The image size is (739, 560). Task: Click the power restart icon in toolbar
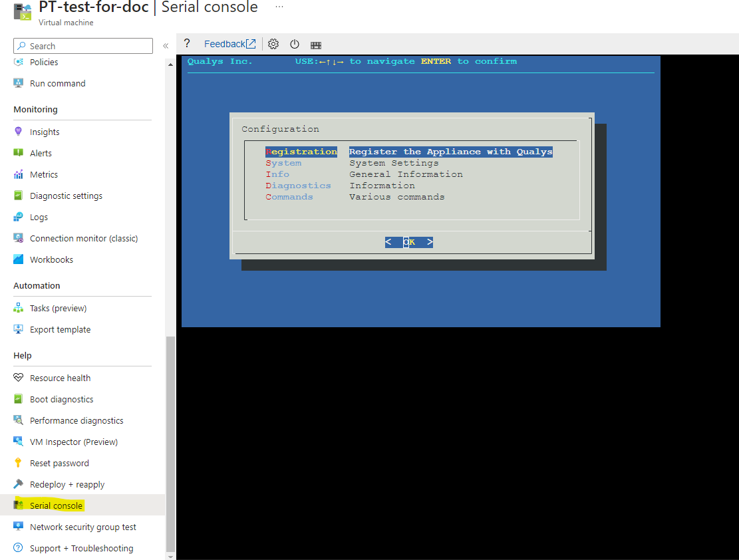295,45
